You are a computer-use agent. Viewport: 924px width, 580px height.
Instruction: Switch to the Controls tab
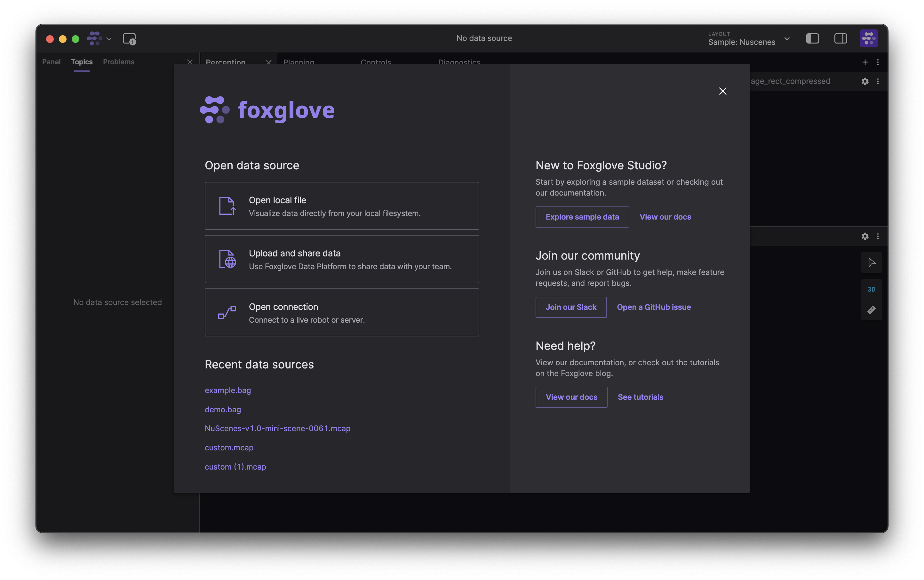376,62
